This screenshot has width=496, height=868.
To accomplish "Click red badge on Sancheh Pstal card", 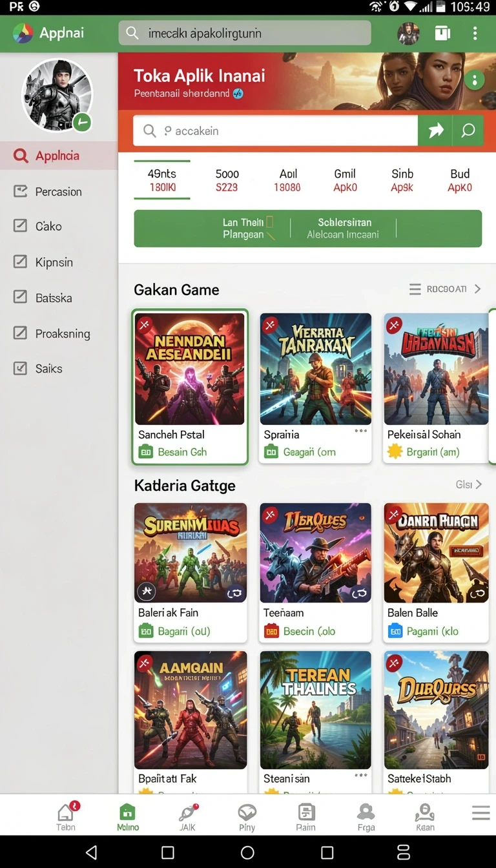I will [144, 324].
